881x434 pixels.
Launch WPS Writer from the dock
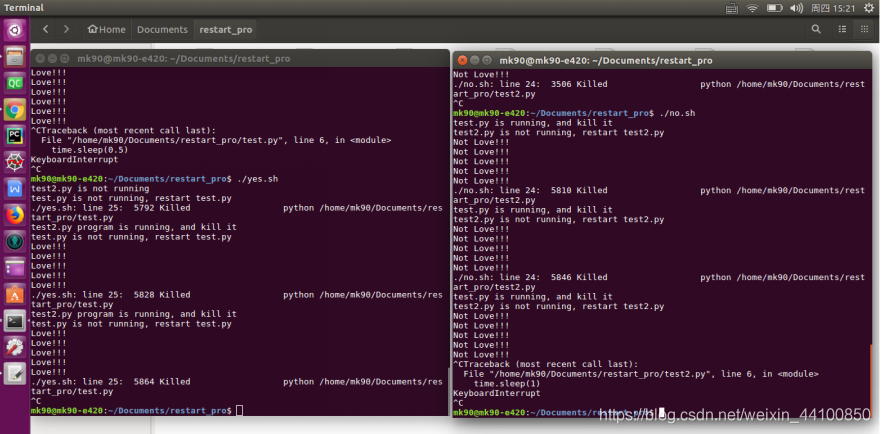click(x=15, y=189)
